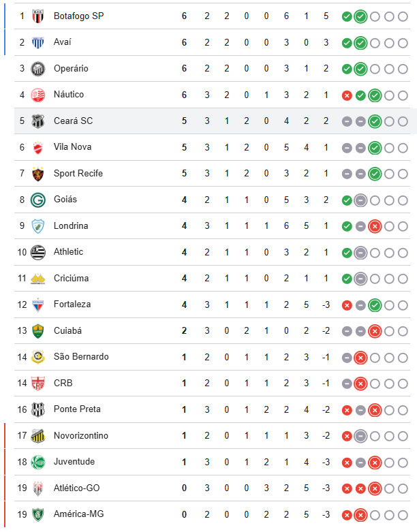Image resolution: width=417 pixels, height=532 pixels.
Task: Click the Avaí team logo
Action: [37, 42]
